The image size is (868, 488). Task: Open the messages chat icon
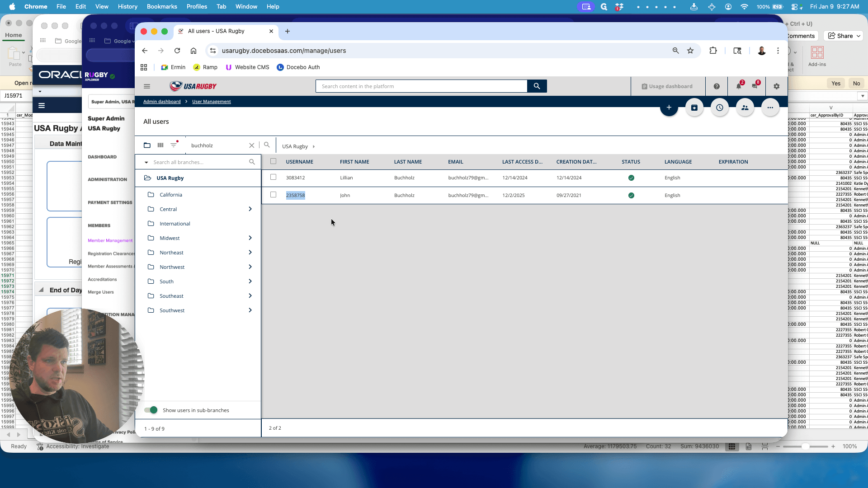pos(755,86)
